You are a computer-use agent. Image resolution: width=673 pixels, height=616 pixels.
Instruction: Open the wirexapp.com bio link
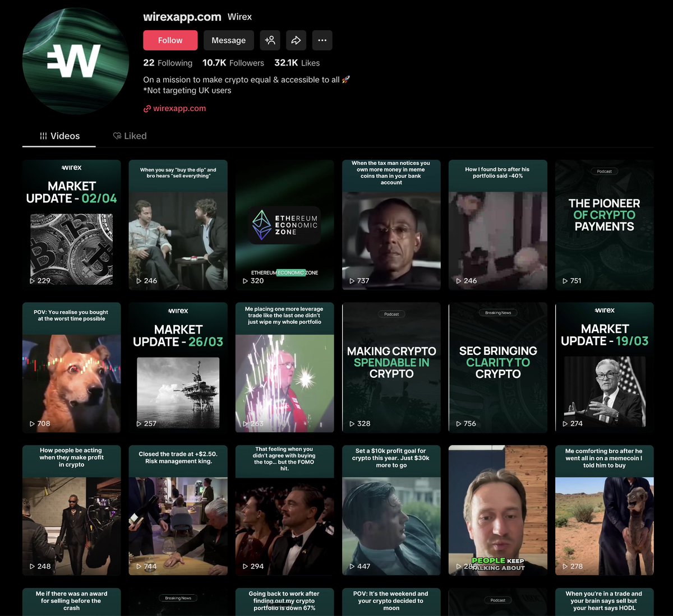point(179,108)
